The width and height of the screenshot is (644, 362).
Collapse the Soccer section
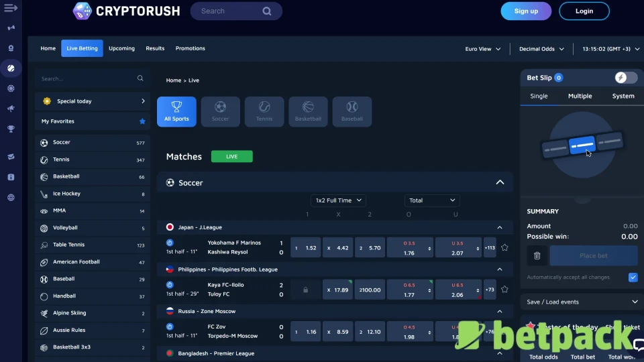click(x=500, y=182)
